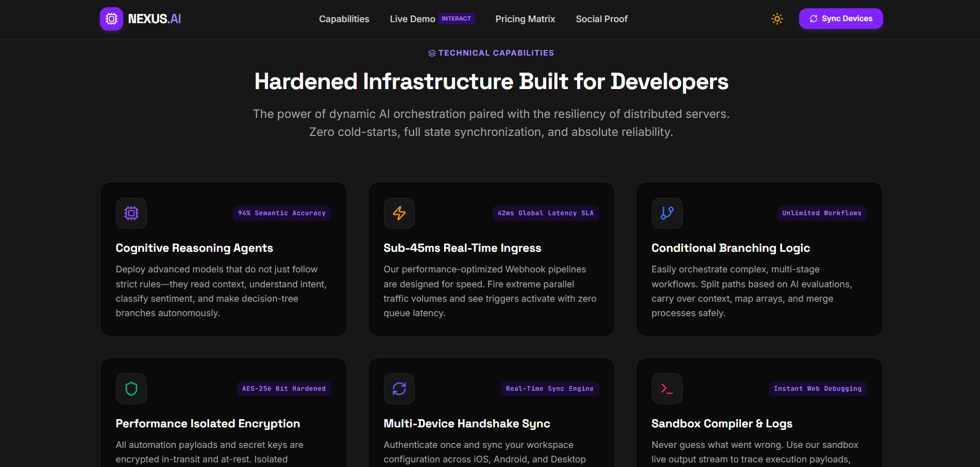Click the Conditional Branching Logic heading
The image size is (980, 467).
coord(731,248)
